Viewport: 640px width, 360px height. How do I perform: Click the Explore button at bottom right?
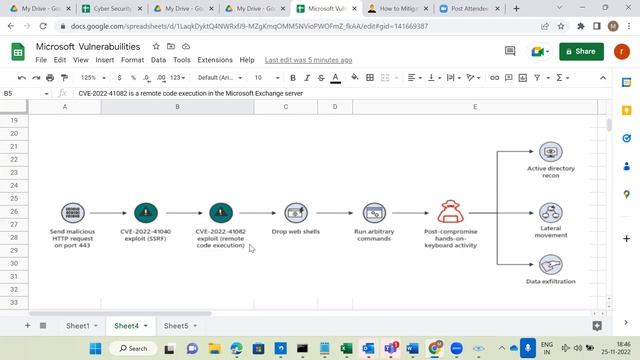[597, 325]
